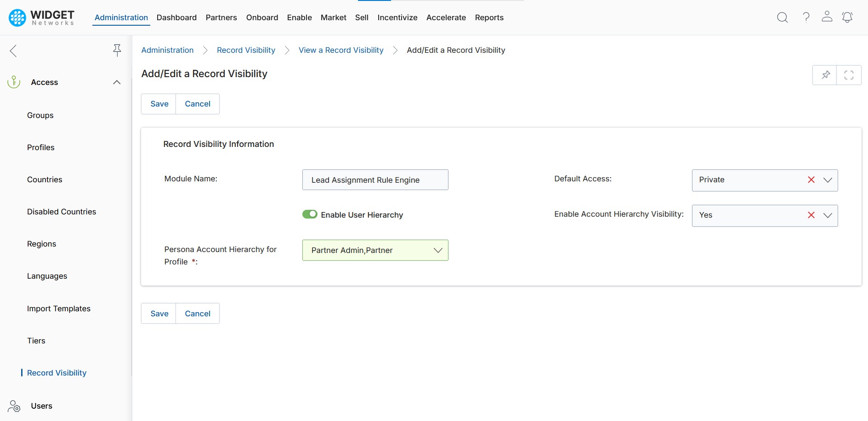Click the sidebar pin icon
The height and width of the screenshot is (421, 868).
point(117,50)
